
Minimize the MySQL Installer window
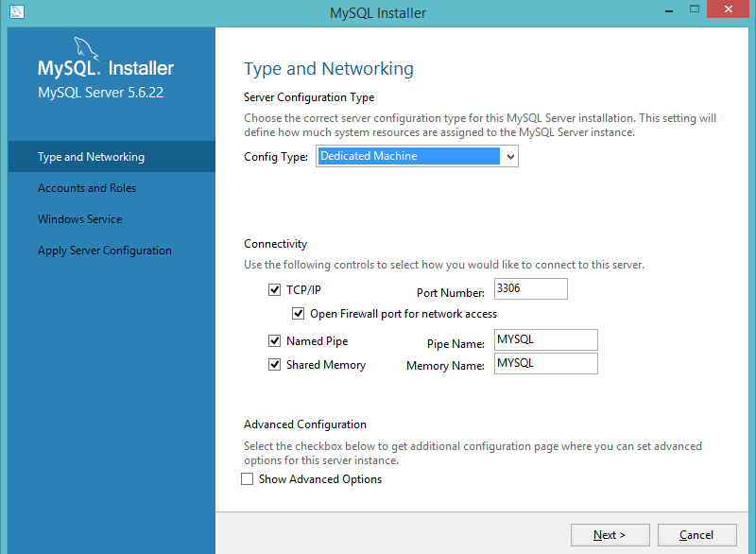click(669, 10)
